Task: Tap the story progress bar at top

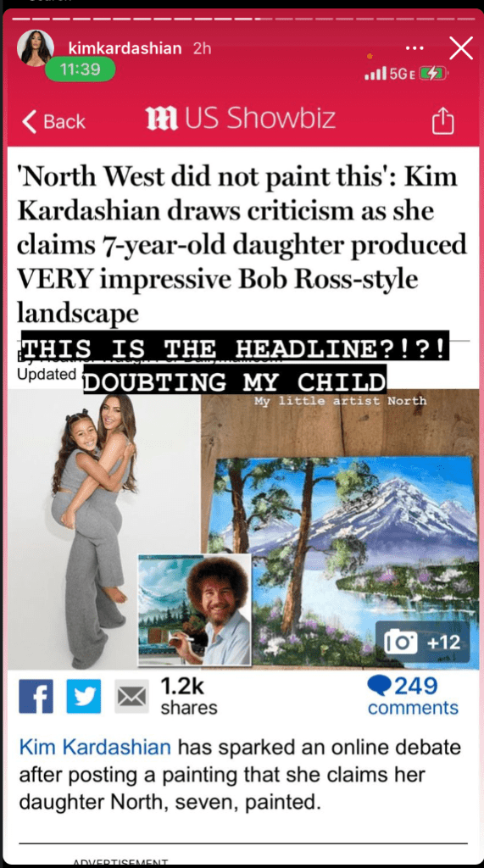Action: coord(242,19)
